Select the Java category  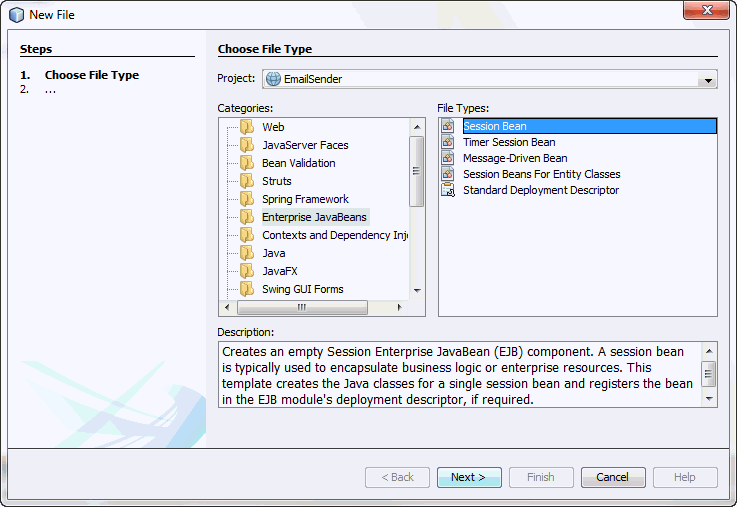274,253
